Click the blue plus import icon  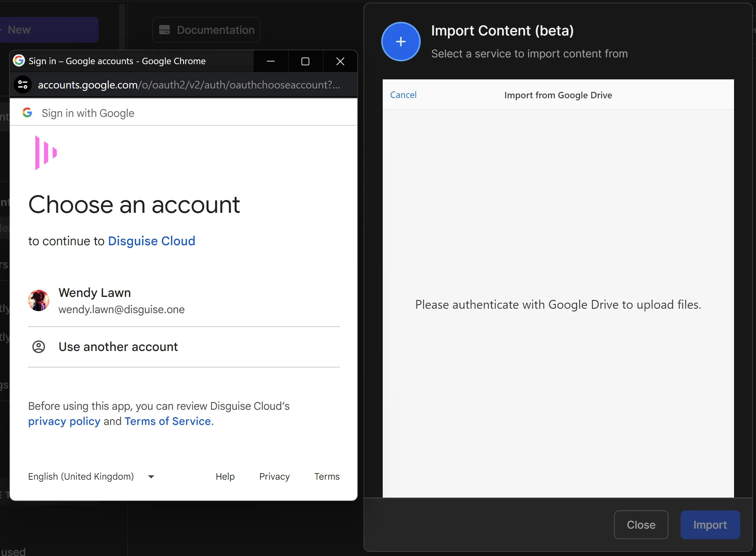(x=401, y=42)
